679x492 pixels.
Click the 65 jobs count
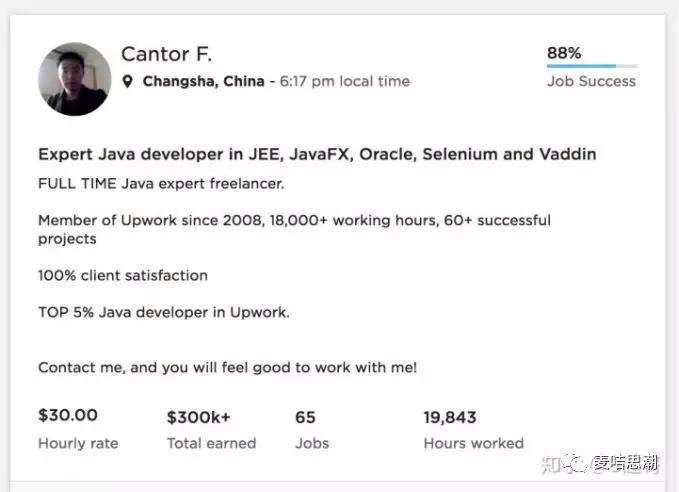(305, 417)
